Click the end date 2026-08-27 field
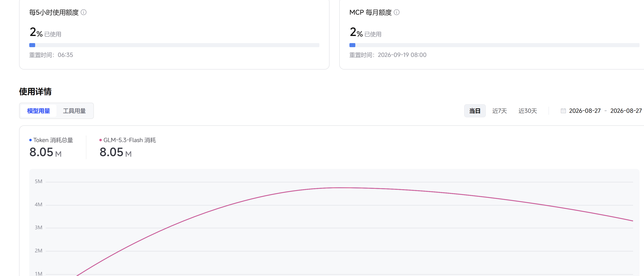The height and width of the screenshot is (276, 644). 626,111
